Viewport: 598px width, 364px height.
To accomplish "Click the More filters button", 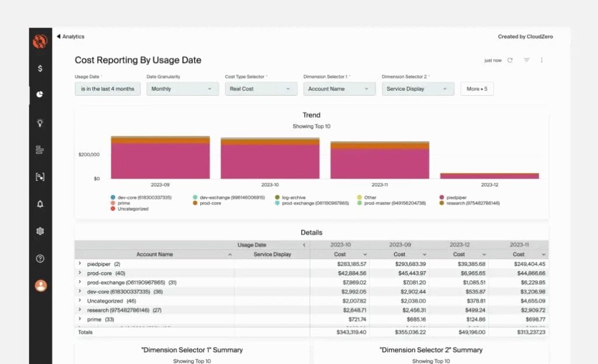I will click(x=477, y=89).
